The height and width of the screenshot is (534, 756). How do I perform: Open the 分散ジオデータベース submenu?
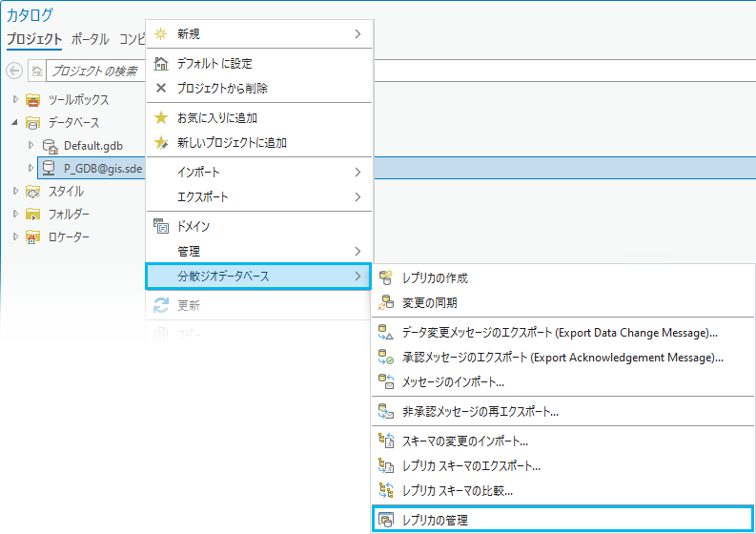click(x=258, y=277)
